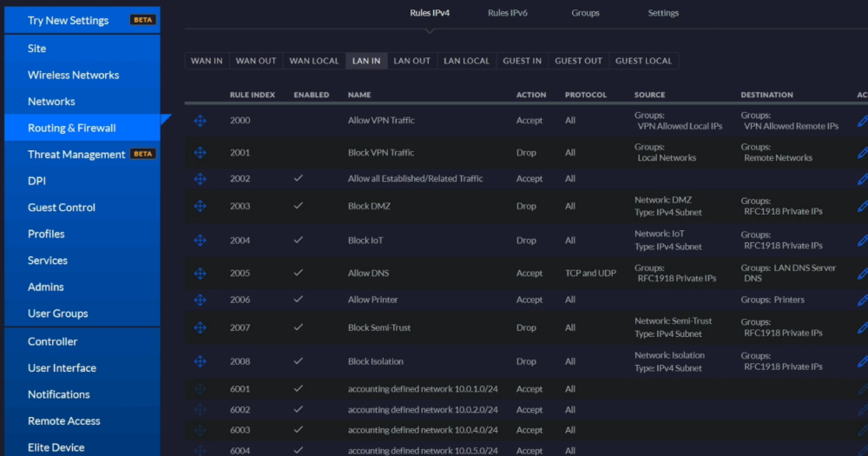
Task: Open the User Interface settings
Action: [x=82, y=368]
